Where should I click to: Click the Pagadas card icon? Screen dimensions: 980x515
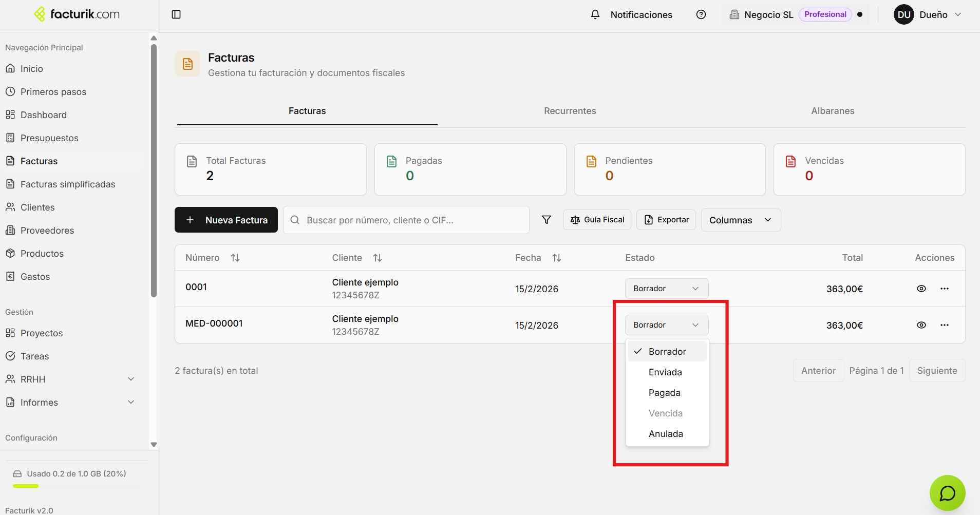(x=391, y=161)
